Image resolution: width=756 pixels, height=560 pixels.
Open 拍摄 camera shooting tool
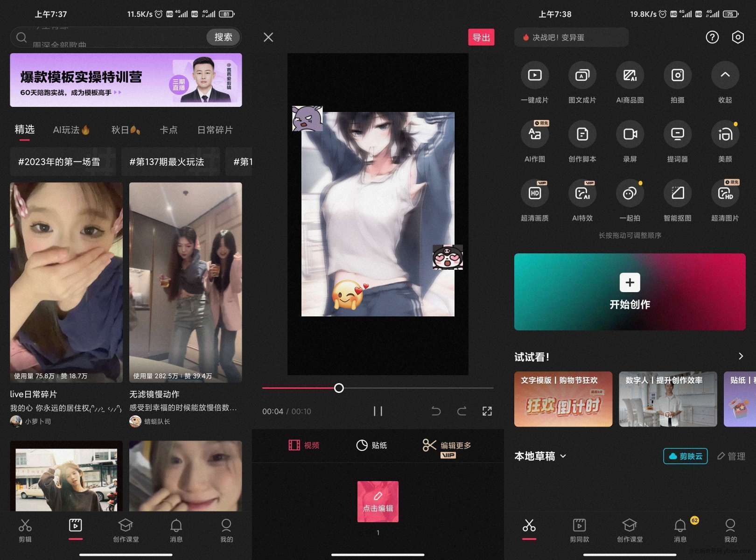click(678, 83)
